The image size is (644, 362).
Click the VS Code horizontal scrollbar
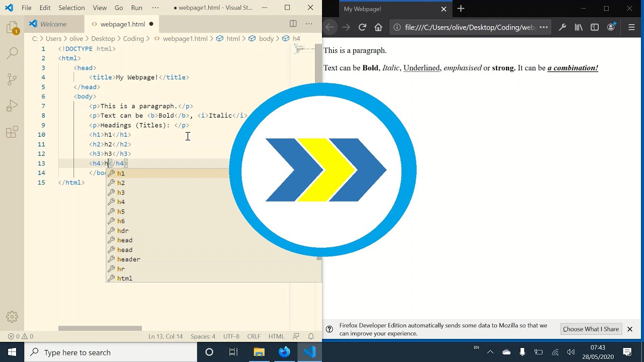click(x=100, y=328)
